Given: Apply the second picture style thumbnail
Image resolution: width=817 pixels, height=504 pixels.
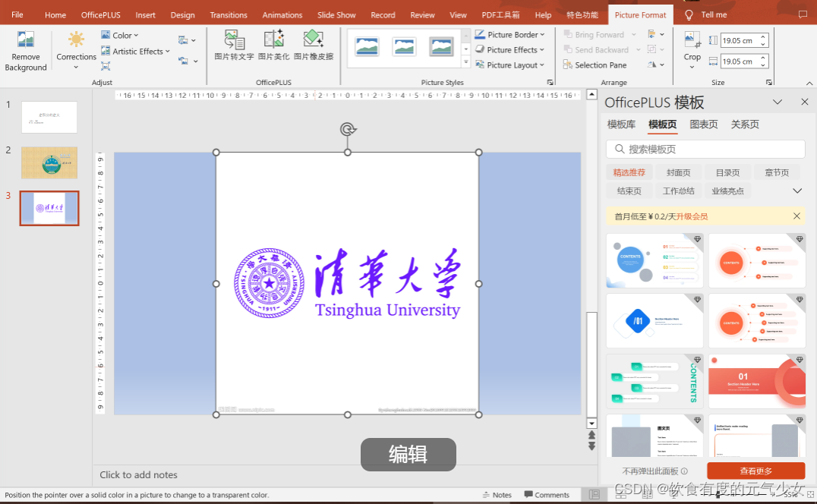Looking at the screenshot, I should click(405, 47).
